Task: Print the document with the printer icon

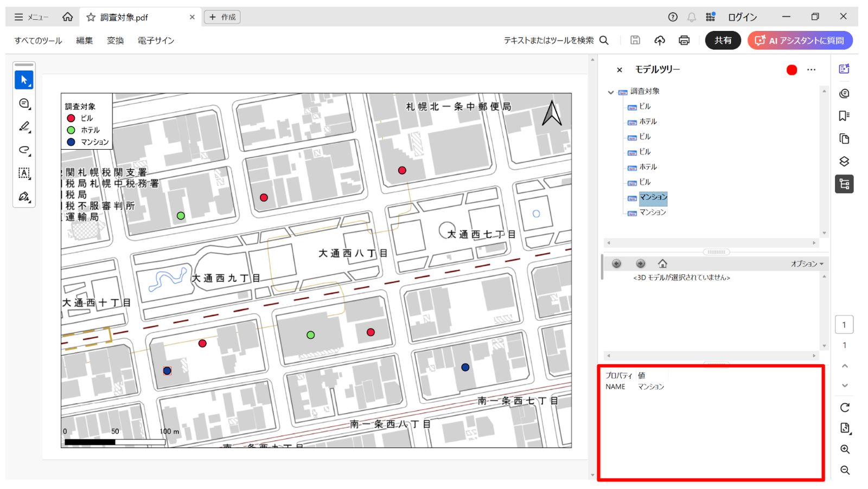Action: (684, 40)
